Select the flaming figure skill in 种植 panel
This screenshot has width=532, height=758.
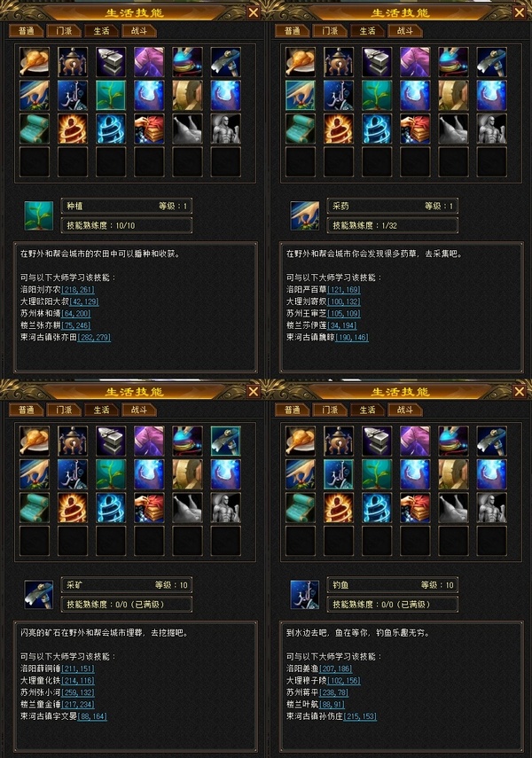(73, 129)
